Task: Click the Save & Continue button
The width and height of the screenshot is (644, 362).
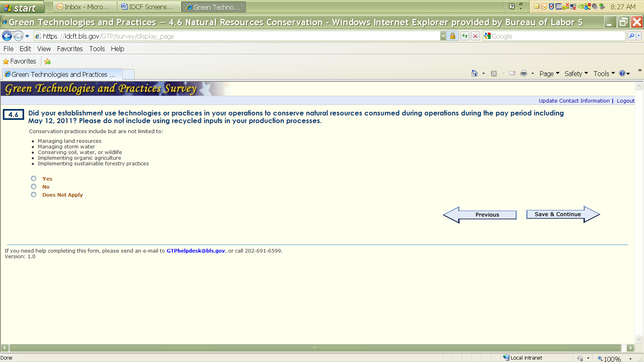Action: click(557, 214)
